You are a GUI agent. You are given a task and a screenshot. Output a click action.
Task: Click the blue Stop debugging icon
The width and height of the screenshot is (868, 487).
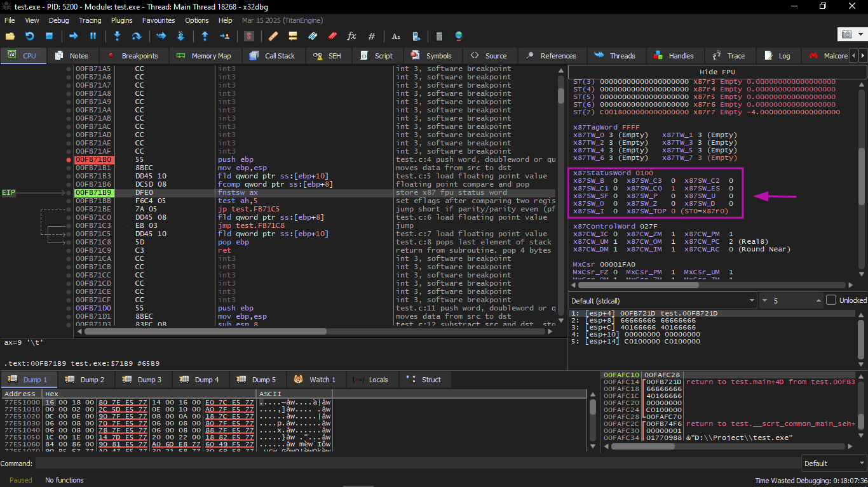[49, 36]
